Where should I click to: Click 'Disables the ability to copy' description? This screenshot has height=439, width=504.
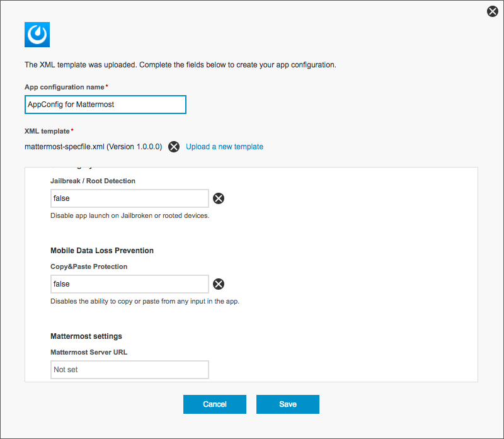145,301
